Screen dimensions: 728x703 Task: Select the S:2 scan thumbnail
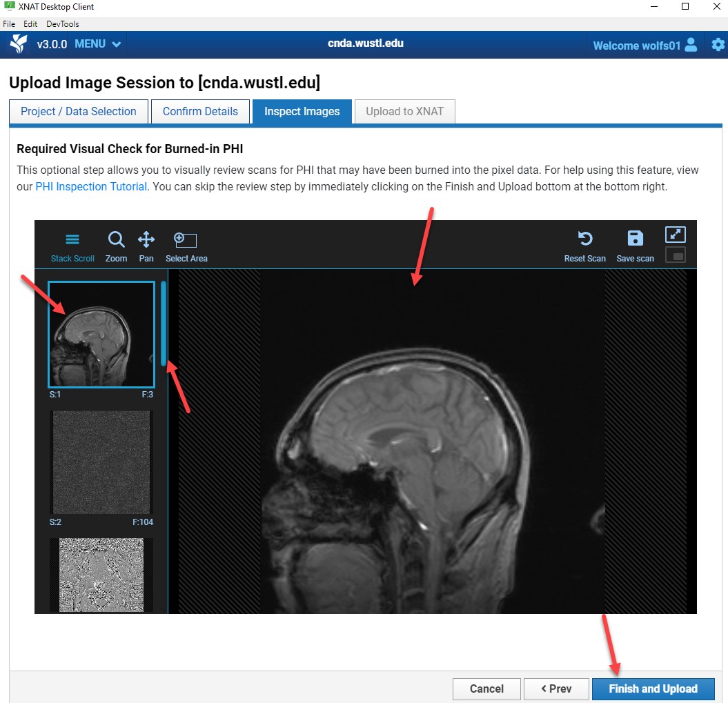pos(101,462)
